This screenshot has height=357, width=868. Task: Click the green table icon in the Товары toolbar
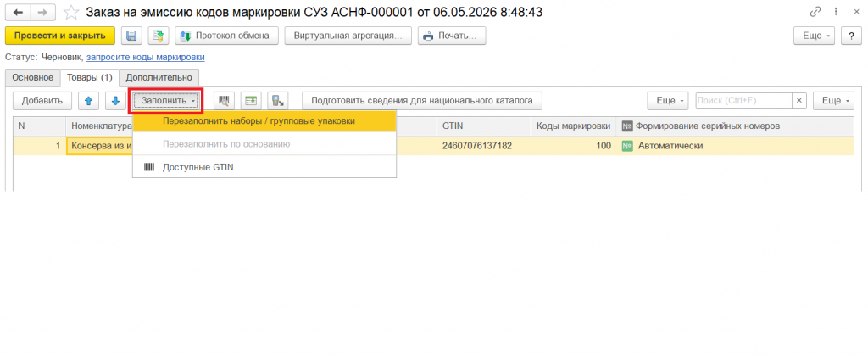[251, 101]
